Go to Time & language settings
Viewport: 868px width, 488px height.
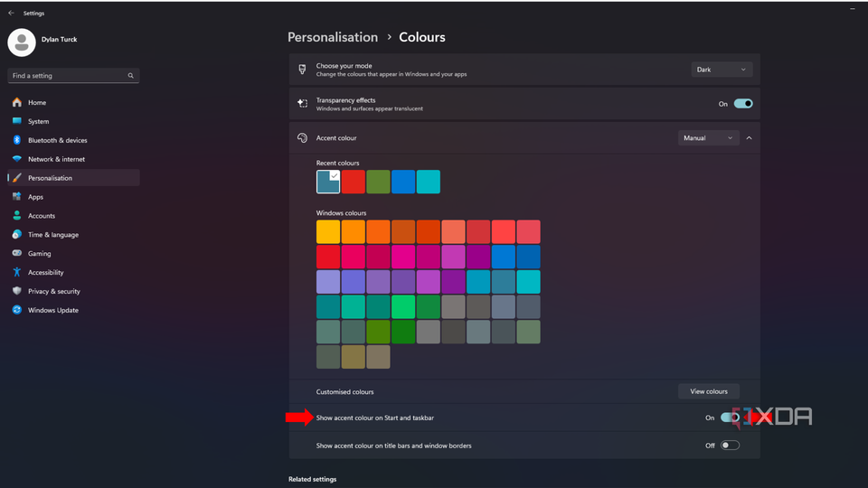52,235
